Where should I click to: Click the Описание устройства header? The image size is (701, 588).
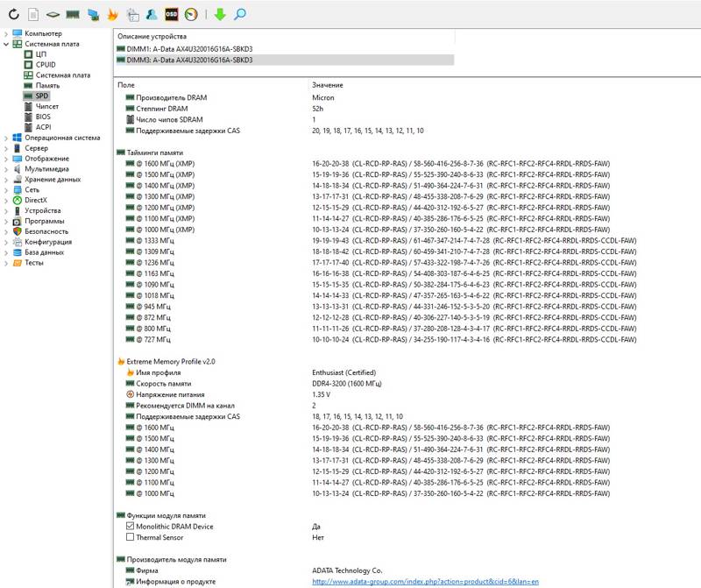tap(152, 36)
